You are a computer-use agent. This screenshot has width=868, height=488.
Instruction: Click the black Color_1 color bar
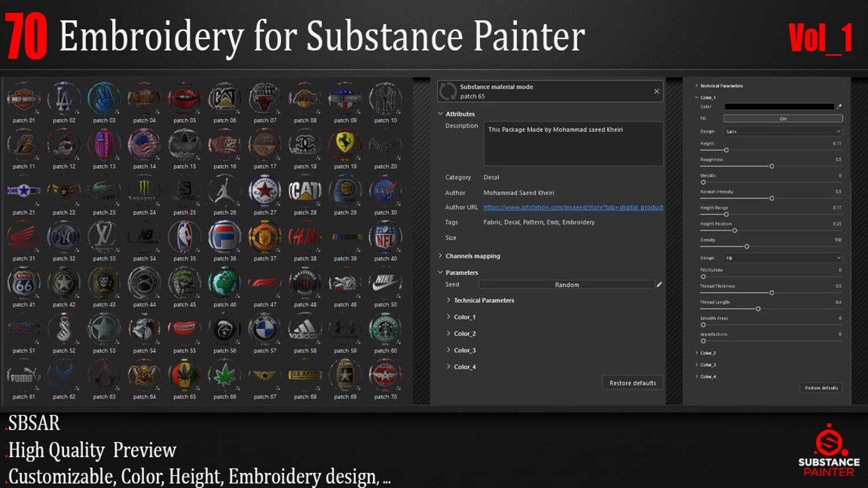[x=779, y=106]
